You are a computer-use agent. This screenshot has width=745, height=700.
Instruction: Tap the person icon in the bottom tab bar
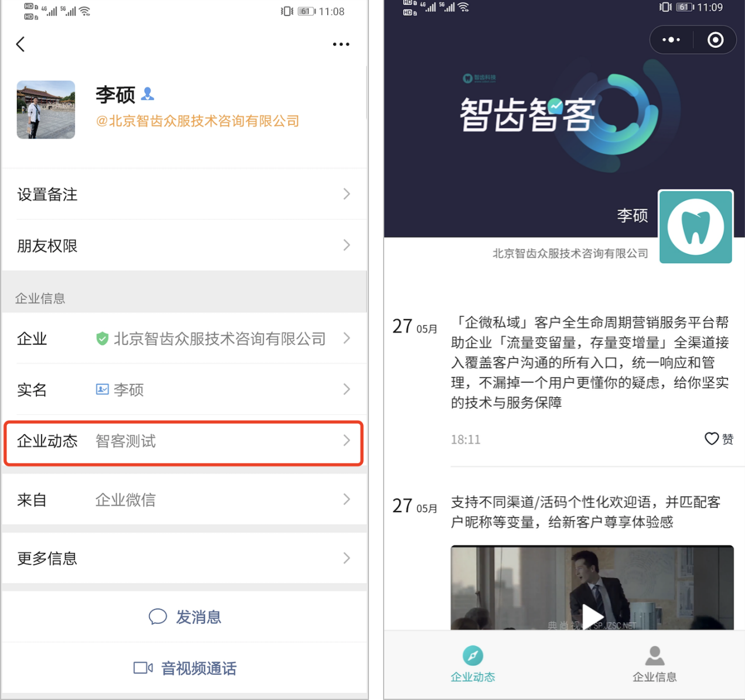pos(655,656)
